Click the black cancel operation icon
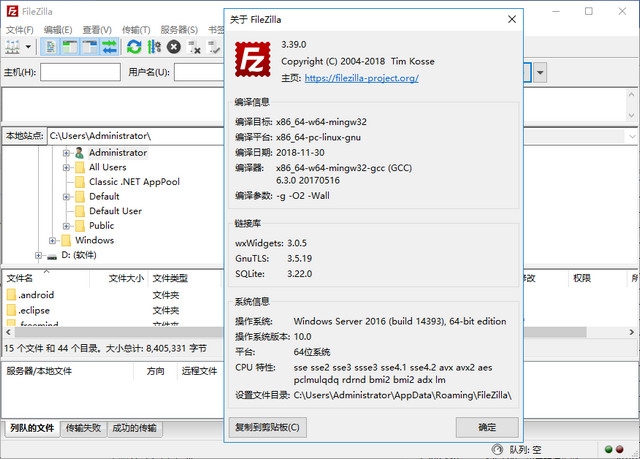Screen dimensions: 640x459 pos(174,47)
